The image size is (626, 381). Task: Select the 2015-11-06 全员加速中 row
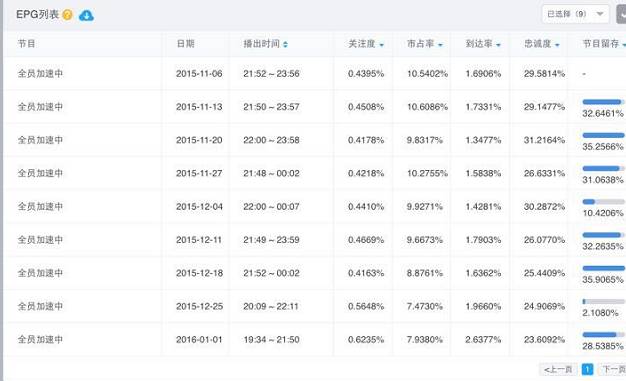315,73
